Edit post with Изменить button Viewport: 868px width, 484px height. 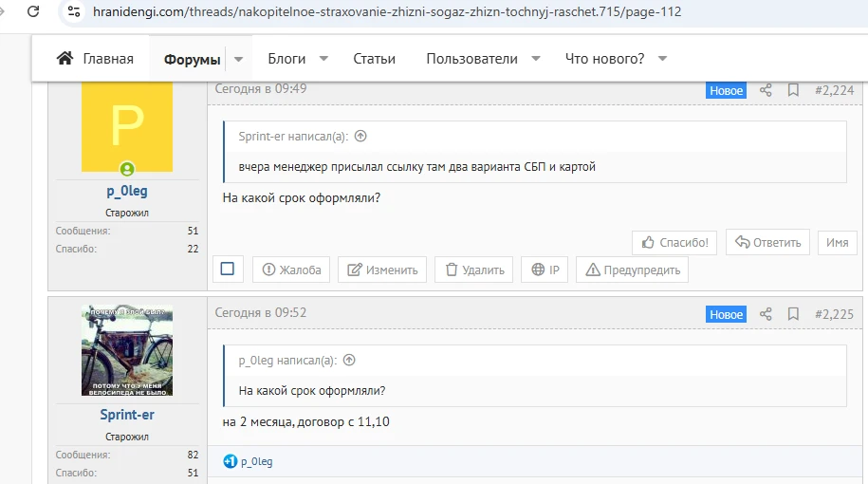(382, 270)
